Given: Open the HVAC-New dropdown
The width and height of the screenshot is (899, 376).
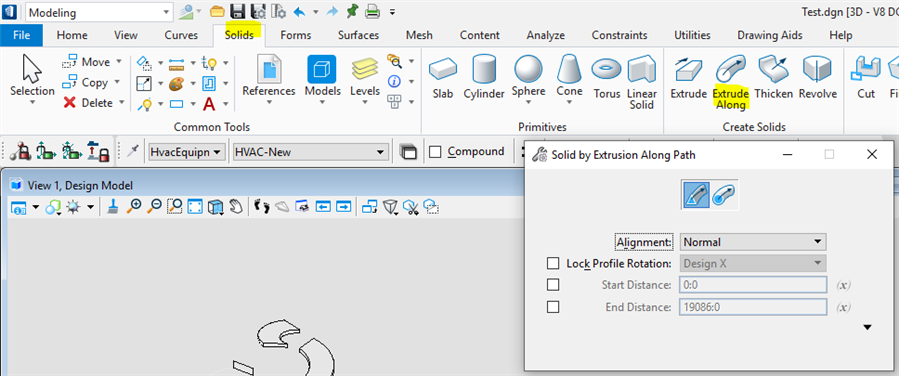Looking at the screenshot, I should (310, 152).
